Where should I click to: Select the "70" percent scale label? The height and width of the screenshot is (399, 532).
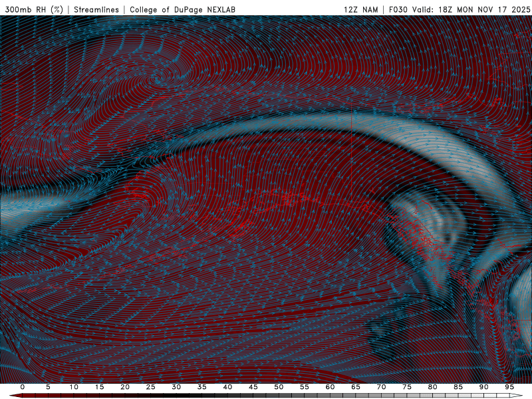point(381,387)
